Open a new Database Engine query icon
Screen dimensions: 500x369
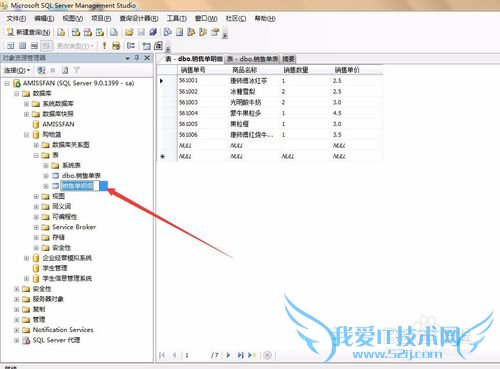coord(61,32)
